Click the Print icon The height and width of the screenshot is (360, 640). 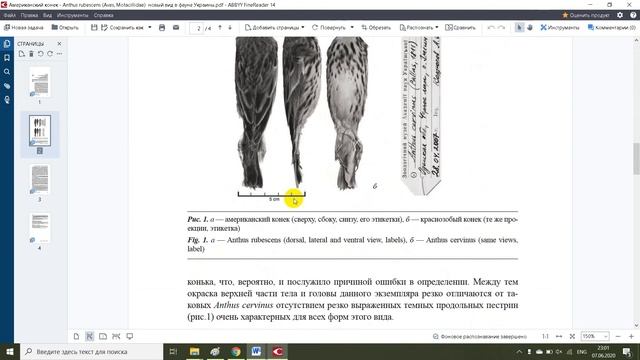point(162,28)
